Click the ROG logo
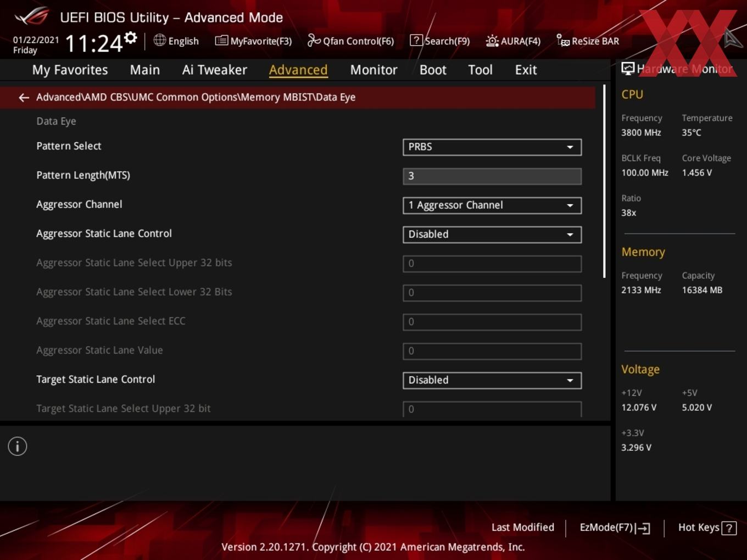 (x=32, y=16)
